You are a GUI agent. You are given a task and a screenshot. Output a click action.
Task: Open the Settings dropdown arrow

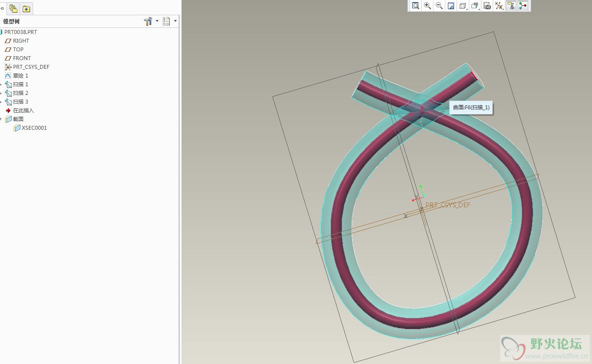click(157, 21)
